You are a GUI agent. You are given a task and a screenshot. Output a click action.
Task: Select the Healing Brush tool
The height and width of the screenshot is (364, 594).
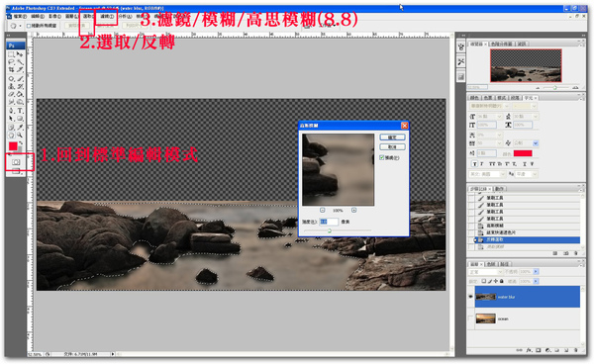coord(10,79)
